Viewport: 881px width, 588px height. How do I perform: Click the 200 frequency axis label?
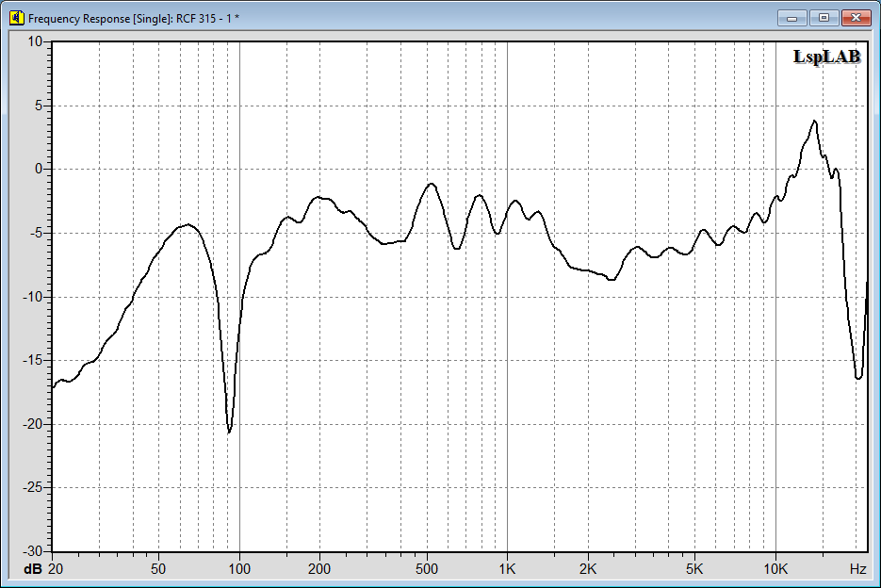(319, 569)
